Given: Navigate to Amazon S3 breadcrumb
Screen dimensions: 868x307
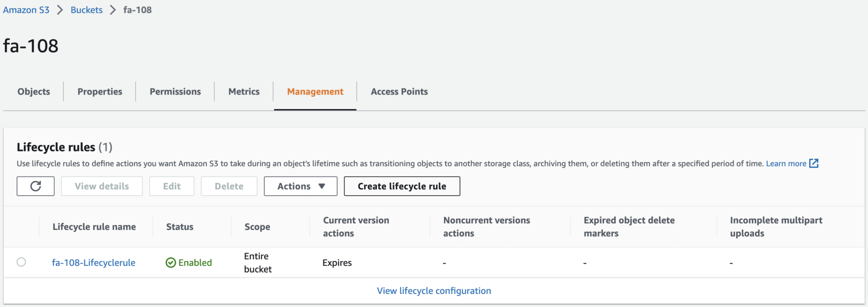Looking at the screenshot, I should tap(26, 10).
